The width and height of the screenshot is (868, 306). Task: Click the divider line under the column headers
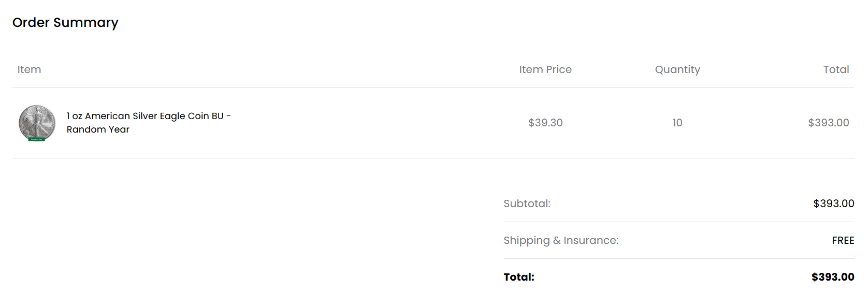coord(433,88)
